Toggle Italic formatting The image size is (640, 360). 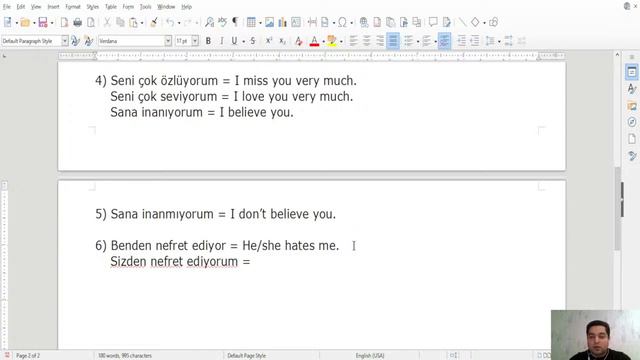(222, 41)
